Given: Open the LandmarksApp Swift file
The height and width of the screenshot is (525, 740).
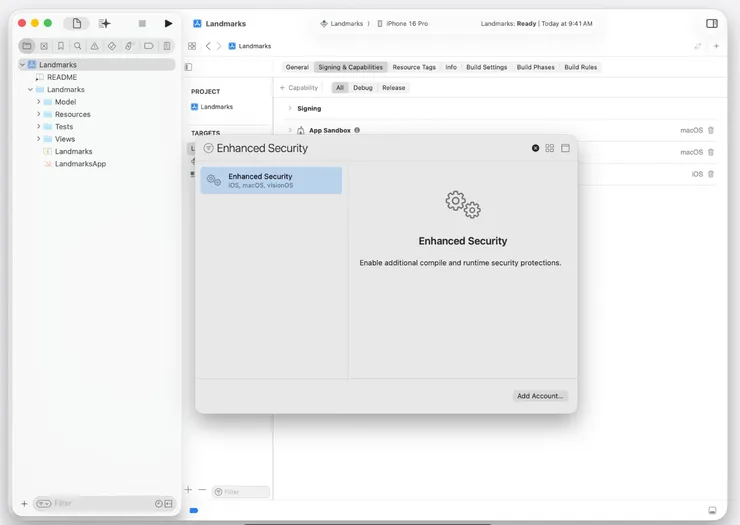Looking at the screenshot, I should 80,164.
